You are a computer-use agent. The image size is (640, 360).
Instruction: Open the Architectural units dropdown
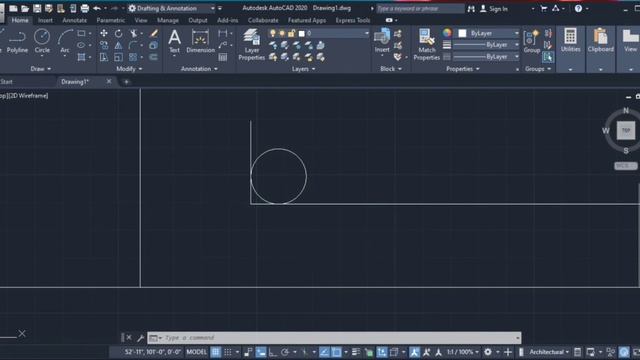coord(549,352)
